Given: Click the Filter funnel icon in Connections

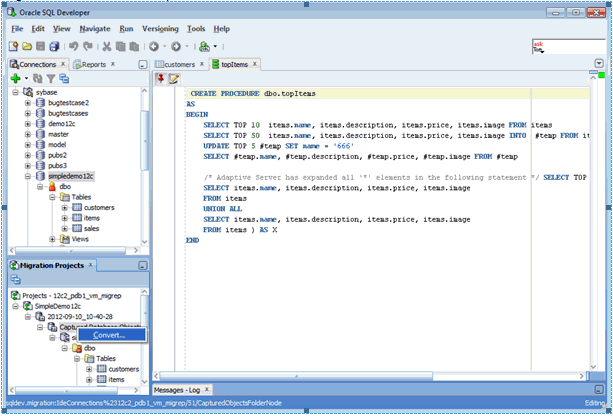Looking at the screenshot, I should tap(51, 78).
